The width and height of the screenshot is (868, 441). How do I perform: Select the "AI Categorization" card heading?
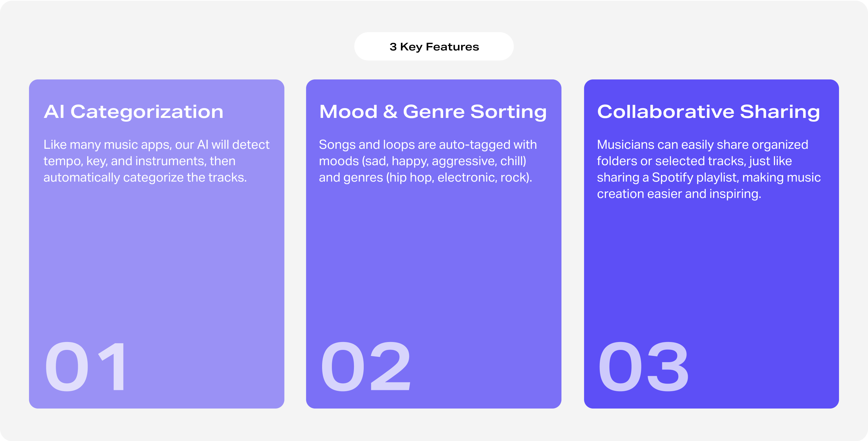[133, 112]
